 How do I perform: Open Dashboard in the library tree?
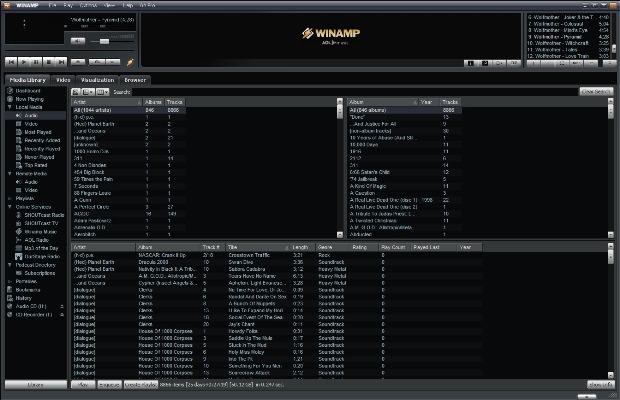(x=28, y=91)
